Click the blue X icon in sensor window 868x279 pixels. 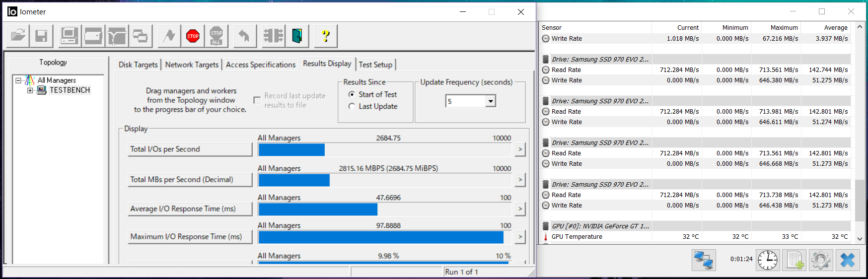coord(848,260)
